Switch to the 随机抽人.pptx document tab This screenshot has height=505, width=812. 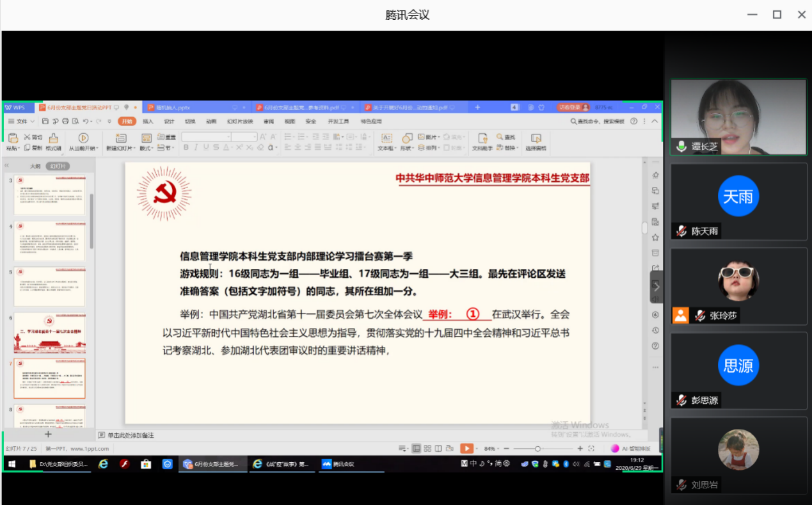click(x=173, y=108)
